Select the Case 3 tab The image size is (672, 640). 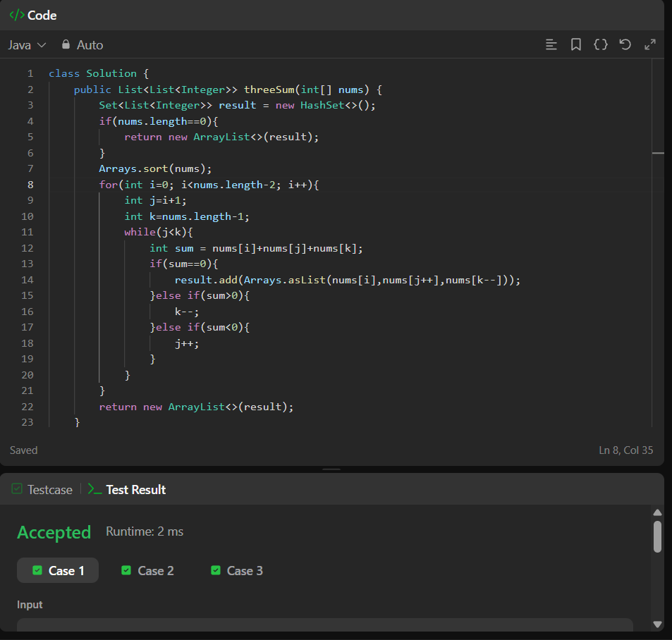point(236,571)
